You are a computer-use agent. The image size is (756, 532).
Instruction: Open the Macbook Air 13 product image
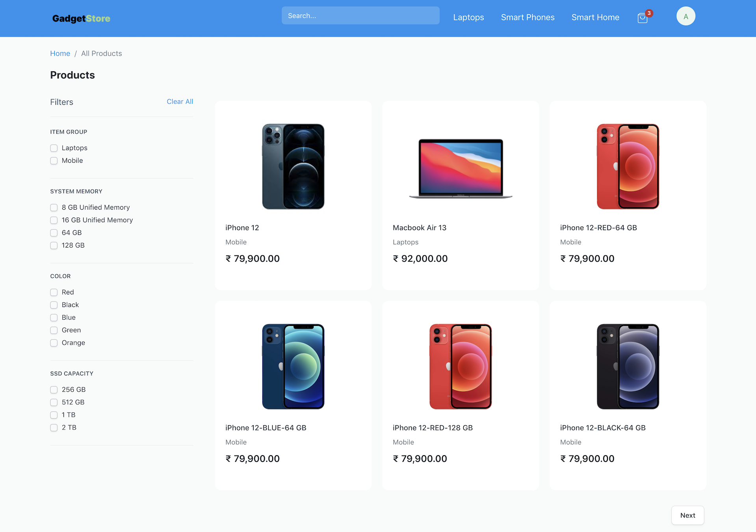tap(461, 168)
